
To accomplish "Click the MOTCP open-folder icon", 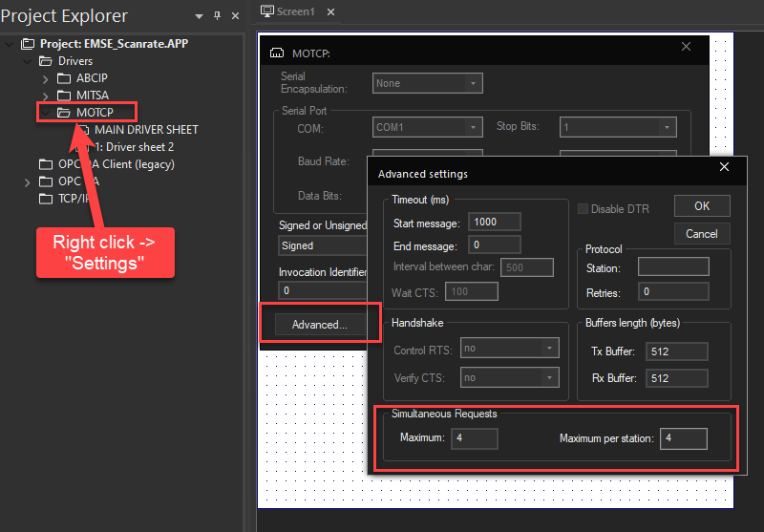I will pyautogui.click(x=64, y=113).
